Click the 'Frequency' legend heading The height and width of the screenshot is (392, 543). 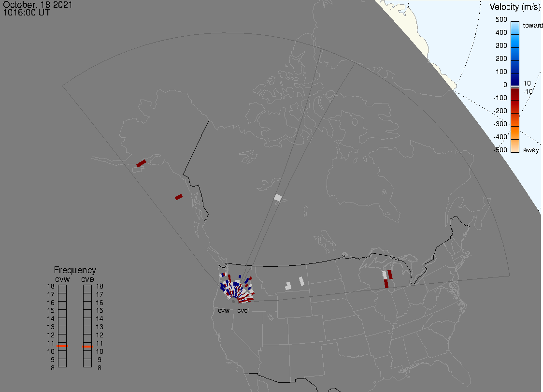(75, 270)
